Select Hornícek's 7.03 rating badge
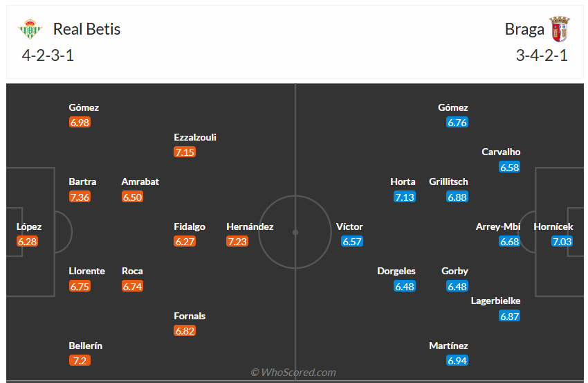The width and height of the screenshot is (588, 383). coord(562,242)
